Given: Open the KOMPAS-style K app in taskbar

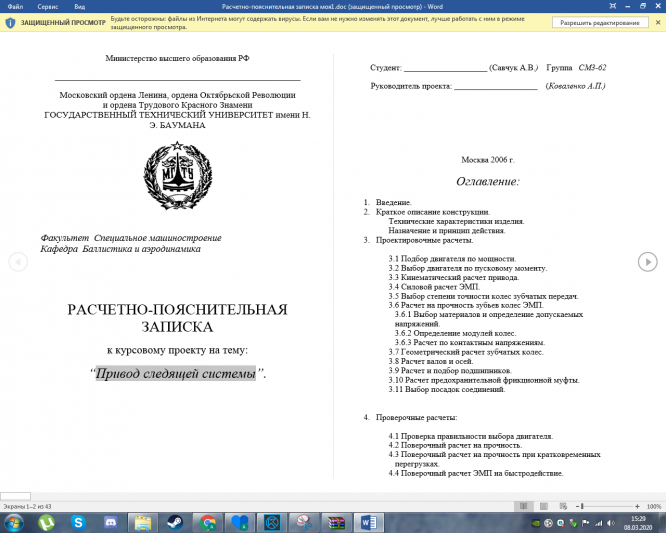Looking at the screenshot, I should pyautogui.click(x=272, y=522).
